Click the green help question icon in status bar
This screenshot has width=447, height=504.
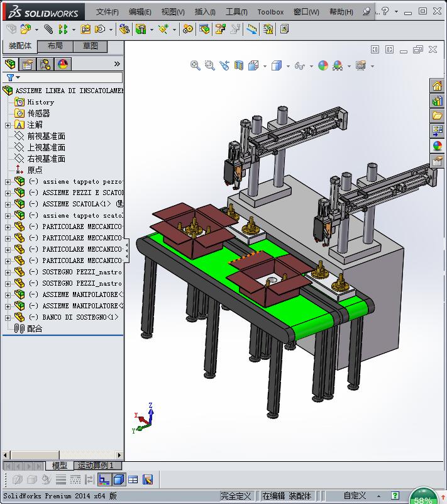pos(395,496)
